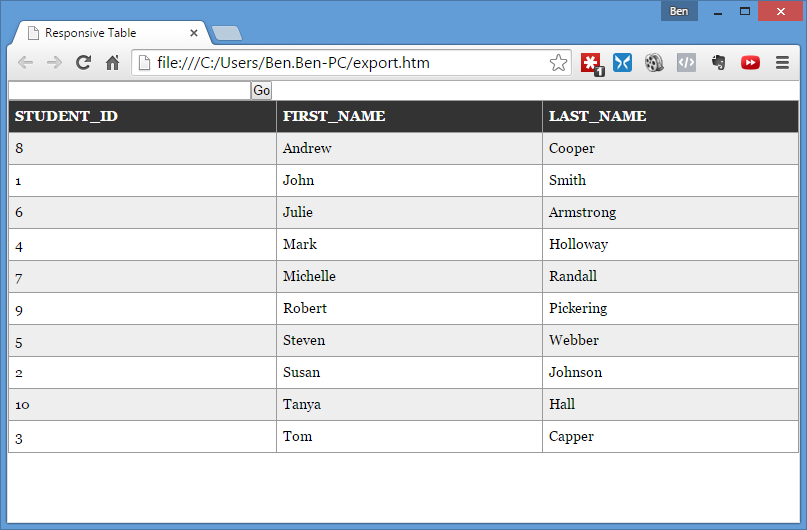Viewport: 807px width, 530px height.
Task: Click the STUDENT_ID column header
Action: pyautogui.click(x=66, y=116)
